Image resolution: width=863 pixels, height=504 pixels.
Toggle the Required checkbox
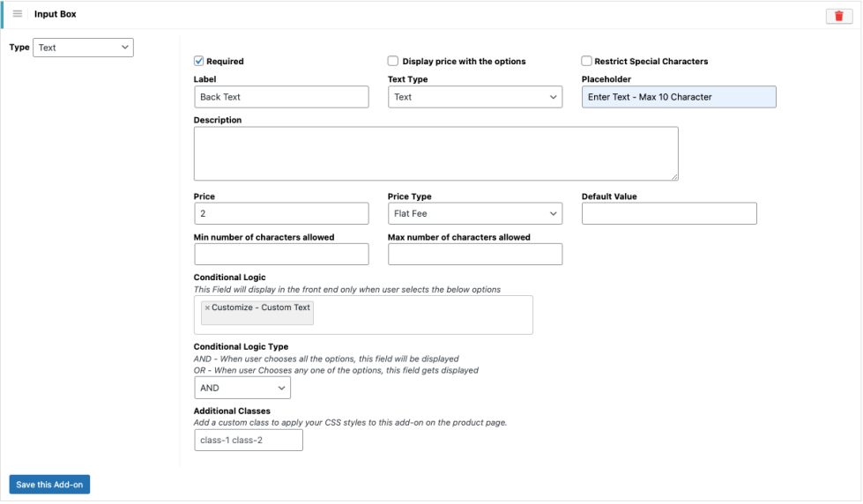pos(199,61)
